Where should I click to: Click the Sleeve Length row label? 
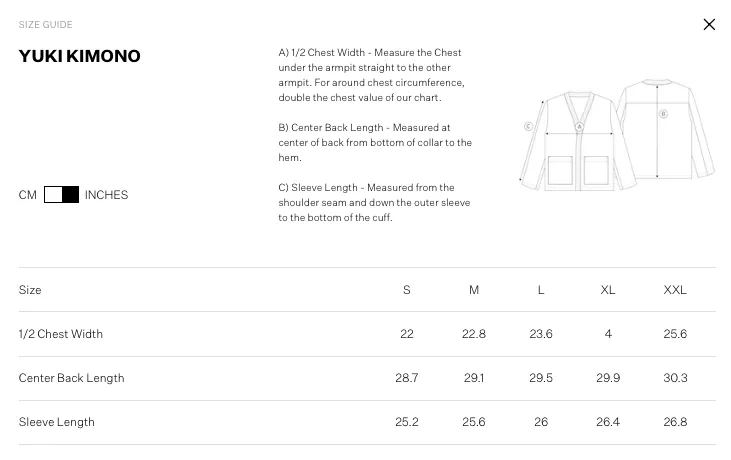pos(56,422)
